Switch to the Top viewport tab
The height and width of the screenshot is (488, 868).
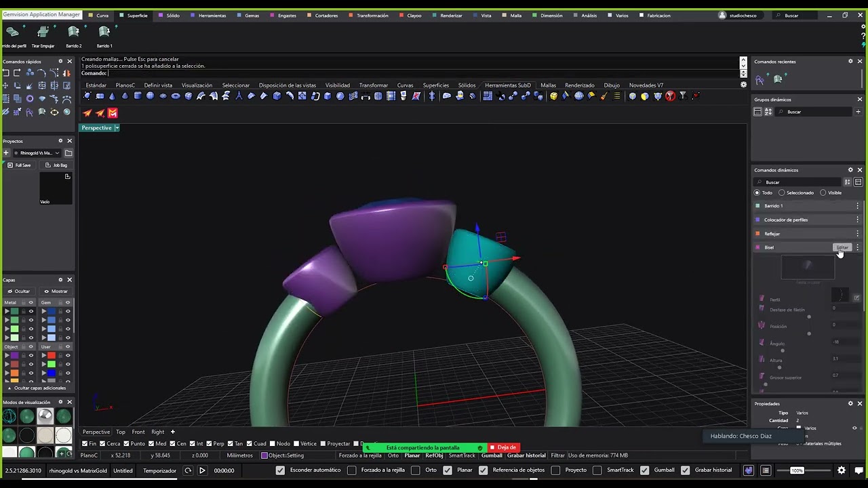click(121, 432)
